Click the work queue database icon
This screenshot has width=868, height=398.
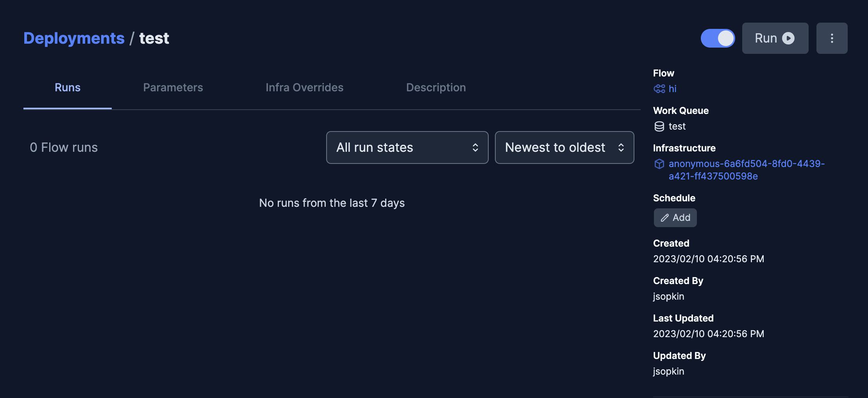[x=659, y=126]
